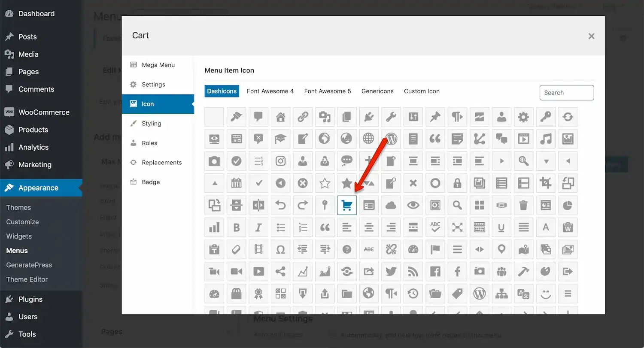Select the cloud Dashicon

pos(391,205)
